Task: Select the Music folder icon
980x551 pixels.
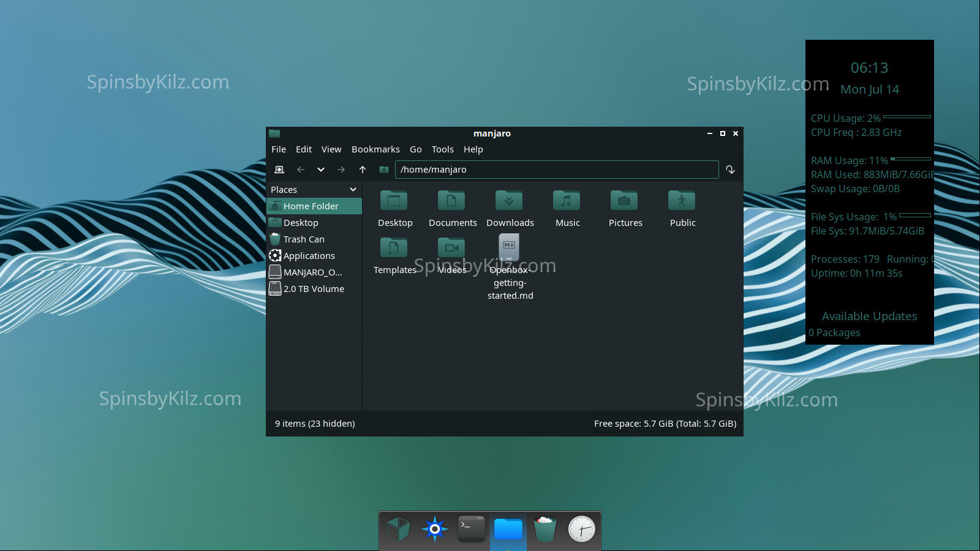Action: click(x=567, y=200)
